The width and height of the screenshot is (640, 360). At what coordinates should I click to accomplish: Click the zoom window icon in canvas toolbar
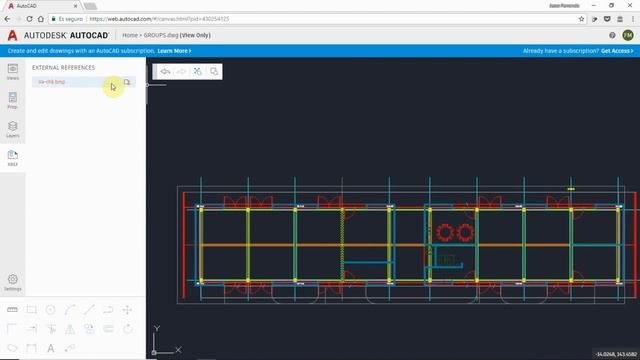point(214,71)
